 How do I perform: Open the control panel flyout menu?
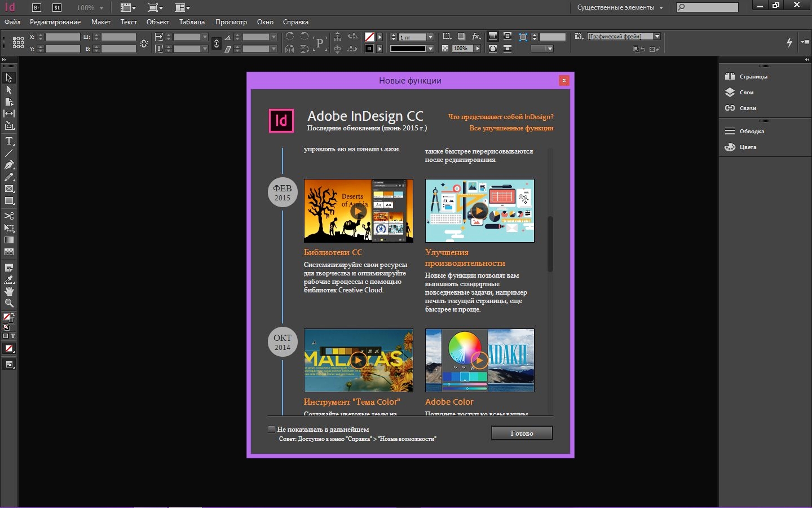pos(805,42)
